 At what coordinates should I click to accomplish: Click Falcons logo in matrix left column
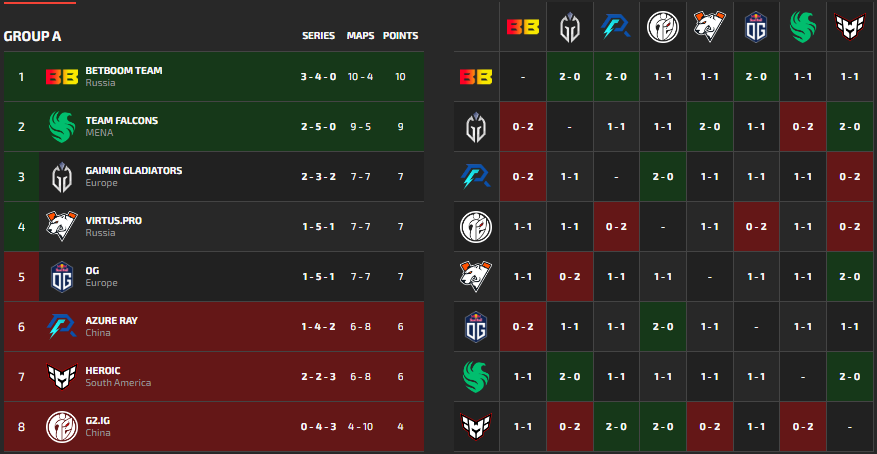476,376
